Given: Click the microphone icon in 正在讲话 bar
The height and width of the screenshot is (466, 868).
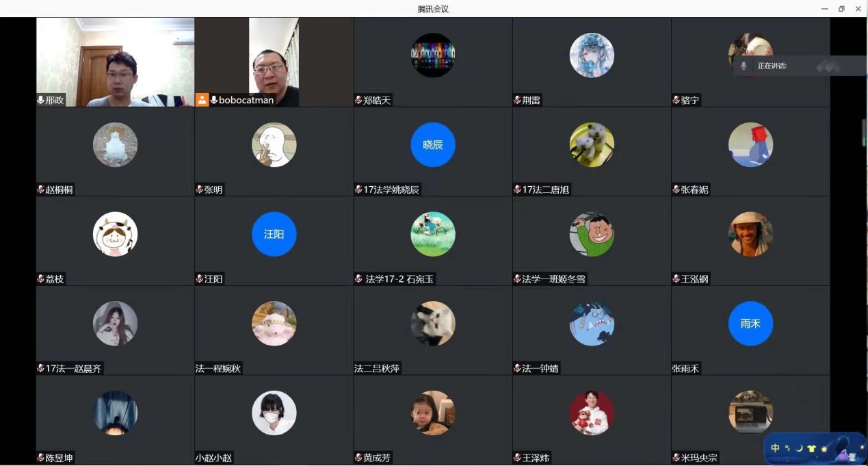Looking at the screenshot, I should 744,66.
